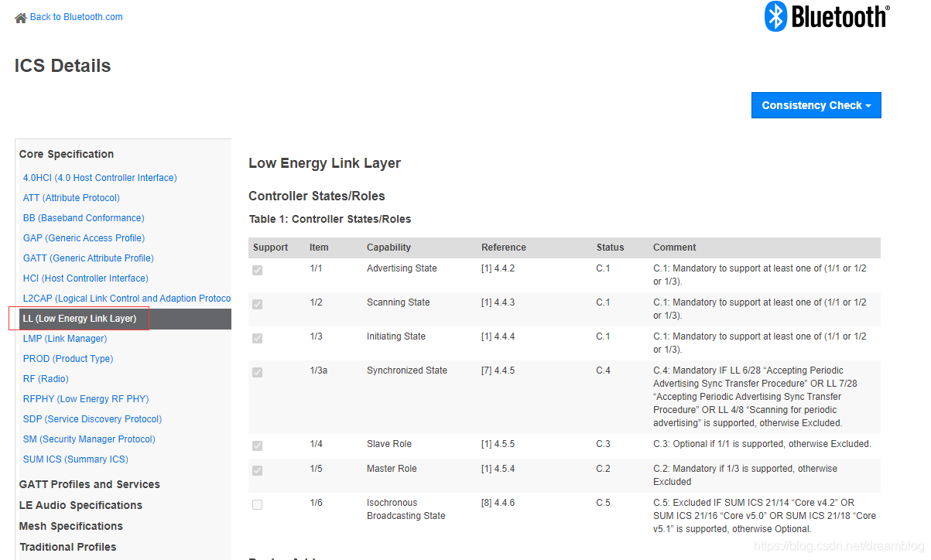Click the ICS Details page title
The width and height of the screenshot is (931, 560).
pyautogui.click(x=63, y=66)
